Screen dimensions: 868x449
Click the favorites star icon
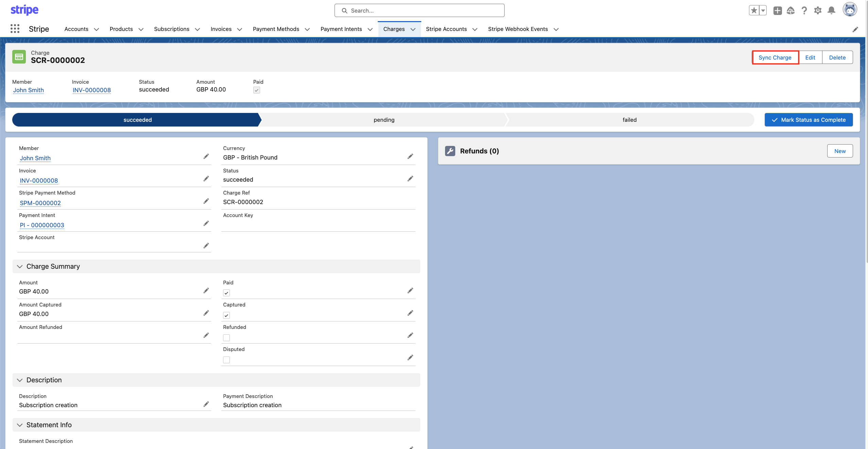pos(754,11)
